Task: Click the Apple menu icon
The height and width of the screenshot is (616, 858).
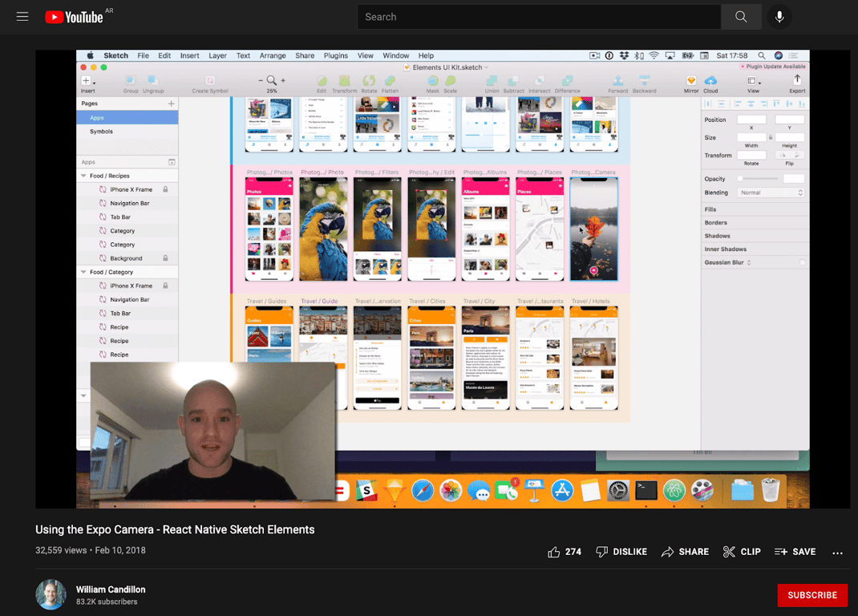Action: click(91, 55)
